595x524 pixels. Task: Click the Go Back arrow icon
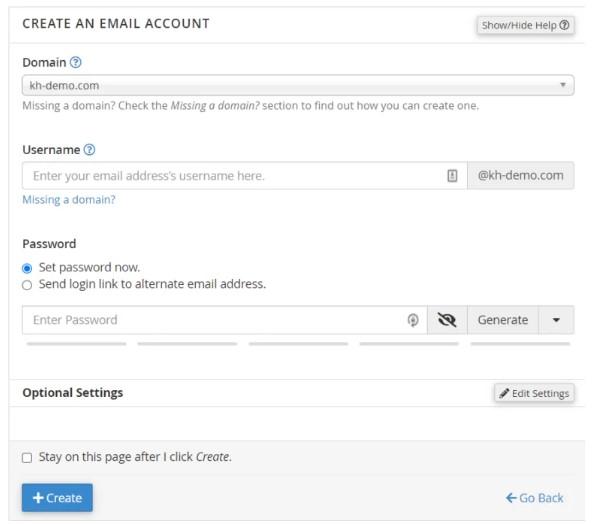click(511, 498)
